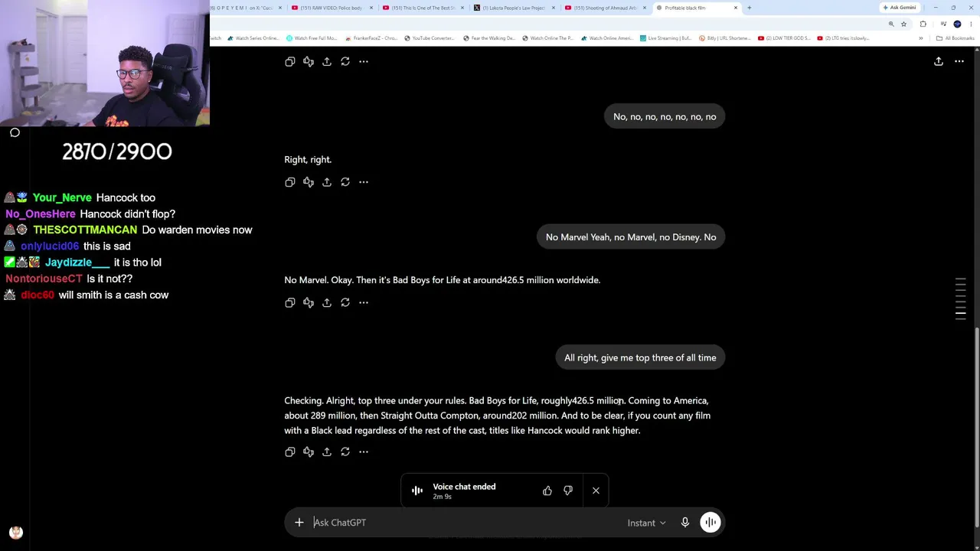The height and width of the screenshot is (551, 980).
Task: Give feedback on the 'No Marvel. Okay.' response
Action: pyautogui.click(x=309, y=302)
